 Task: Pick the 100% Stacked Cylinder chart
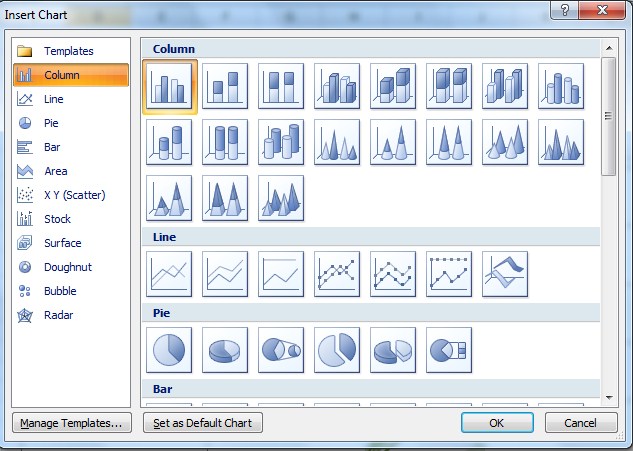(225, 142)
